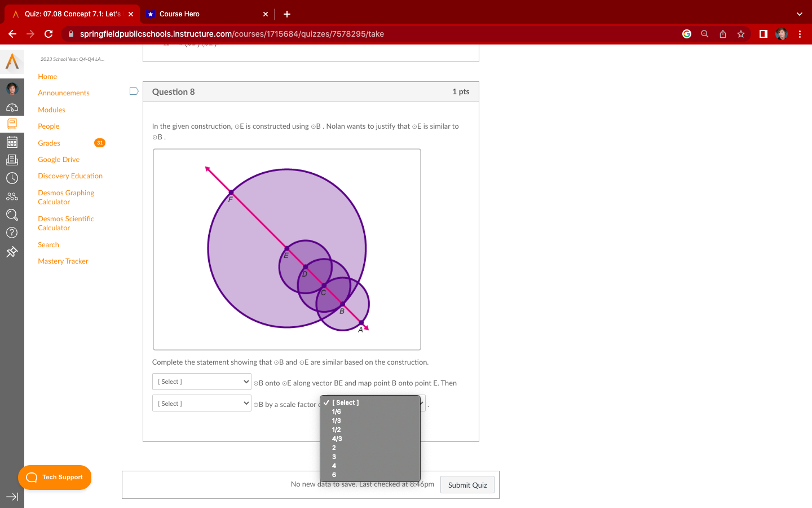This screenshot has width=812, height=508.
Task: Open Announcements link
Action: point(64,93)
